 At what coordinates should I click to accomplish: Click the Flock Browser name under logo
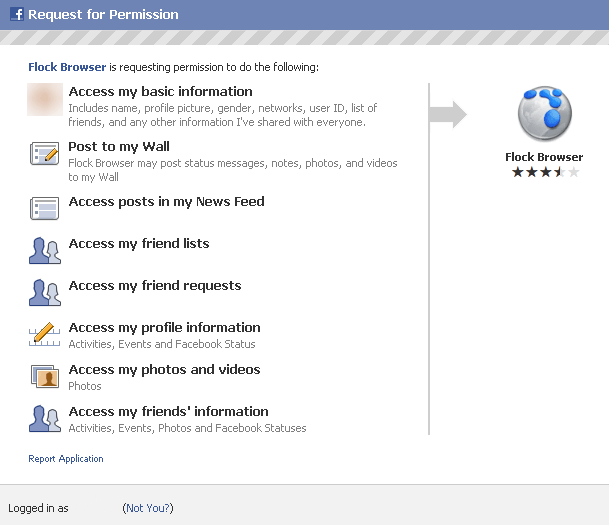click(x=544, y=157)
